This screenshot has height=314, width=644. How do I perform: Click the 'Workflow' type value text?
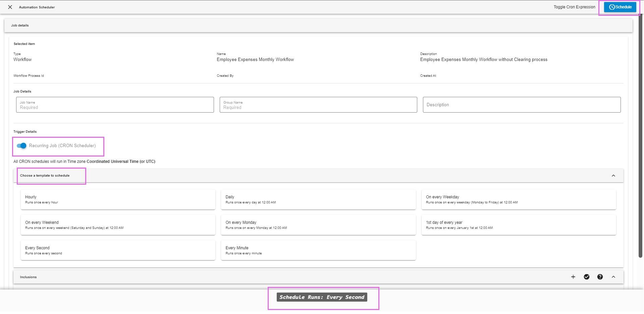tap(22, 60)
